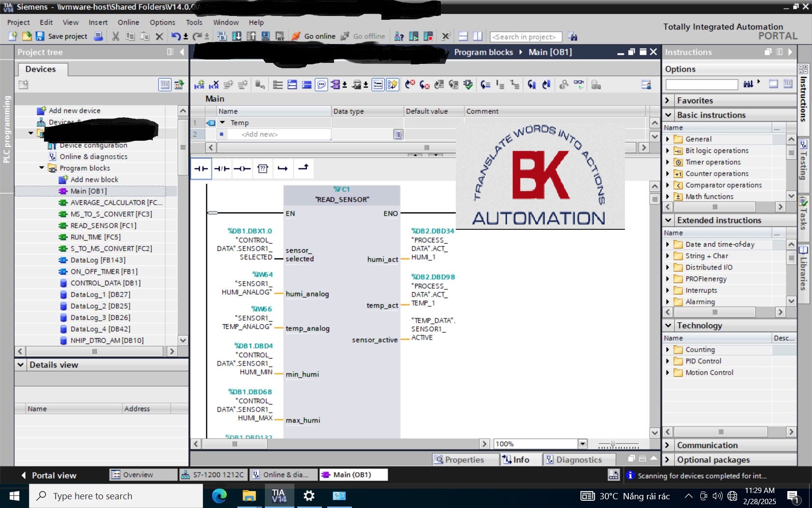
Task: Open the Project menu
Action: (x=18, y=22)
